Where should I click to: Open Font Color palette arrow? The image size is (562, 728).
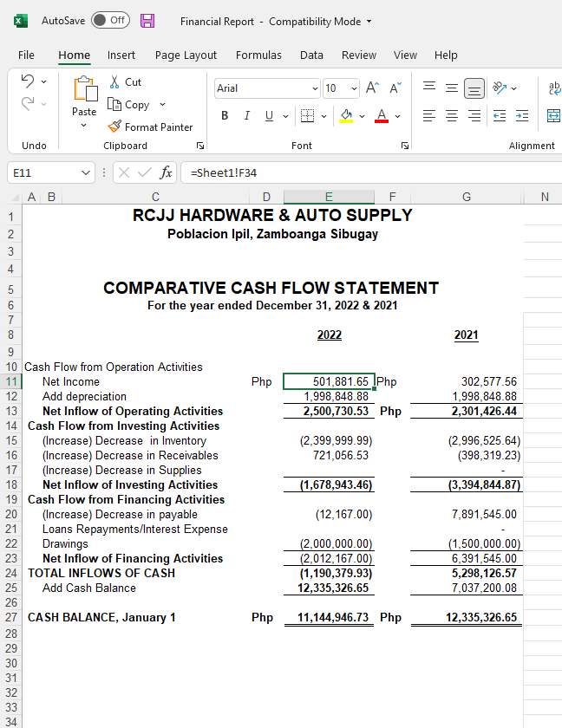(397, 116)
